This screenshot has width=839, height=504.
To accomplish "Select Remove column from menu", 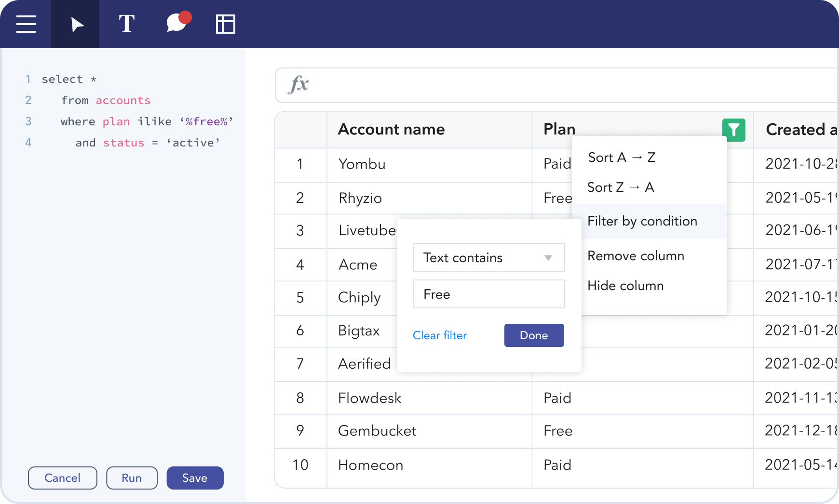I will click(636, 256).
